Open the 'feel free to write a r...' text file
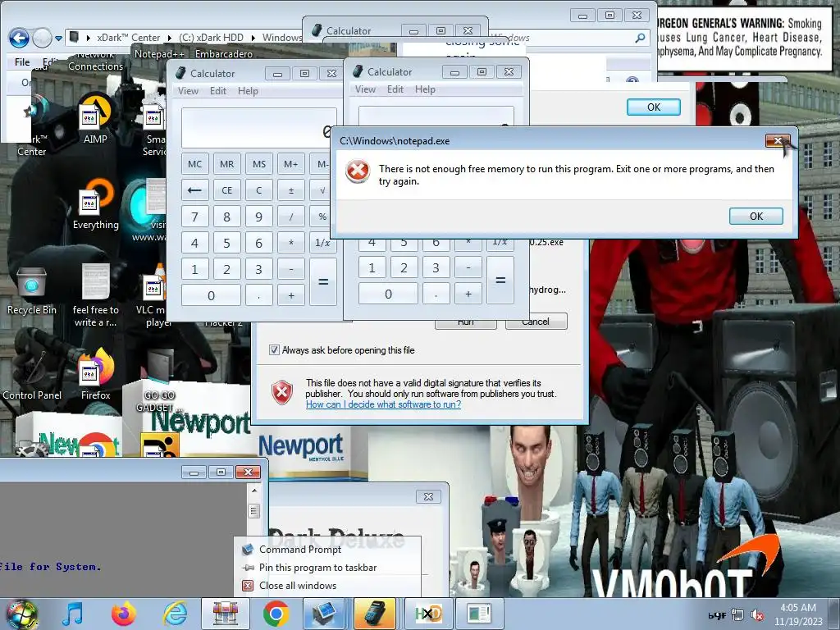Viewport: 840px width, 630px height. pos(95,295)
